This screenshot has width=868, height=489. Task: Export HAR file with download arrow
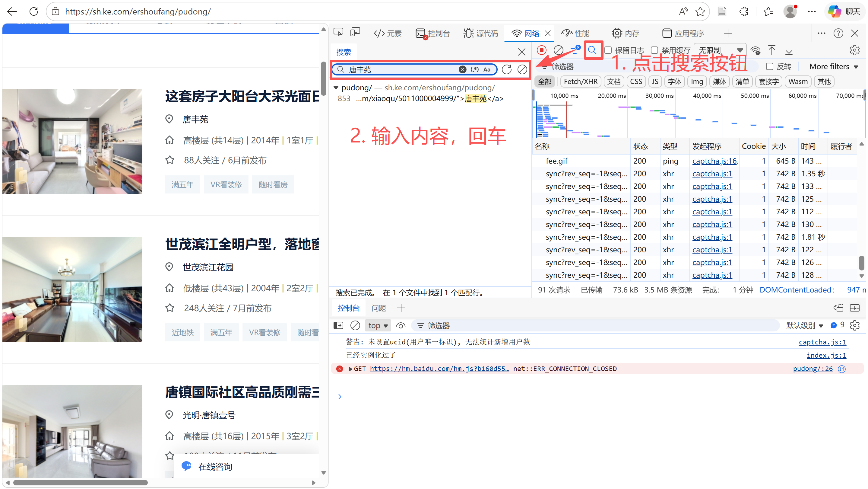coord(789,50)
